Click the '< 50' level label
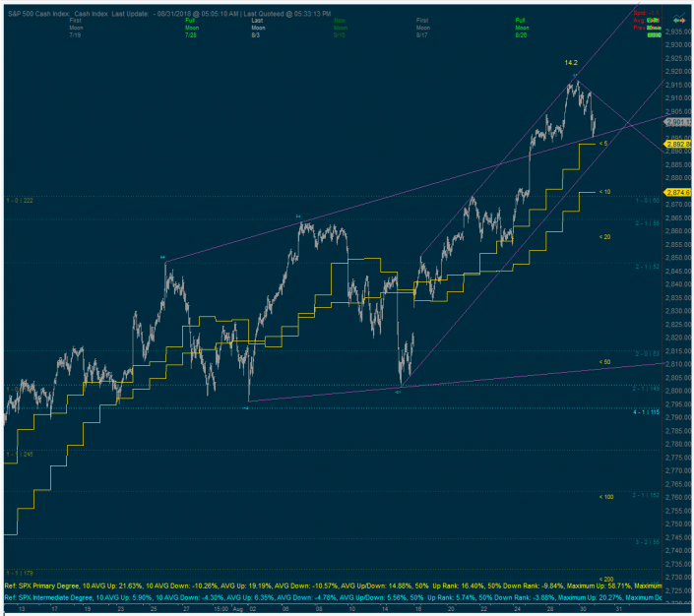Screen dimensions: 694x616 [604, 361]
